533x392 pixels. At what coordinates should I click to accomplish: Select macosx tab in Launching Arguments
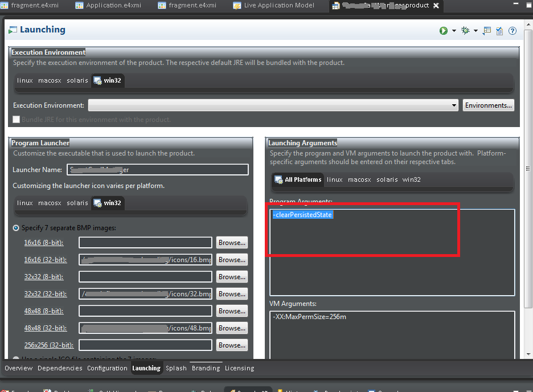pos(359,179)
